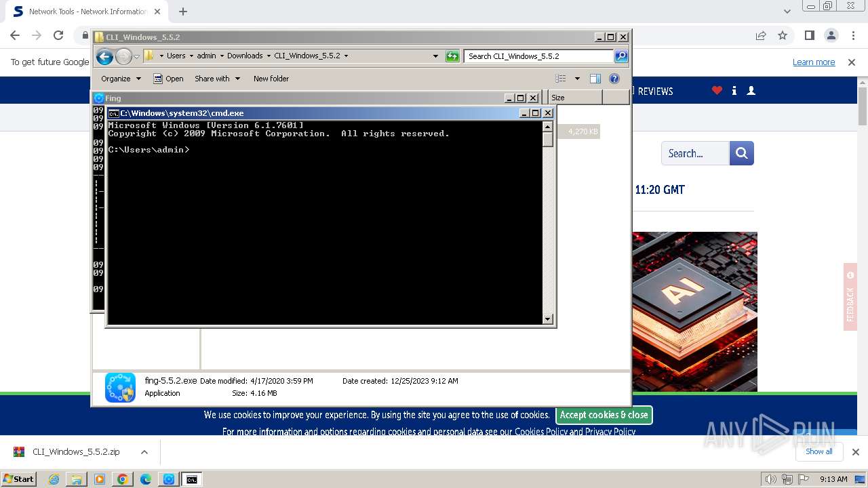Image resolution: width=868 pixels, height=488 pixels.
Task: Open Chrome profile avatar menu
Action: pyautogui.click(x=831, y=35)
